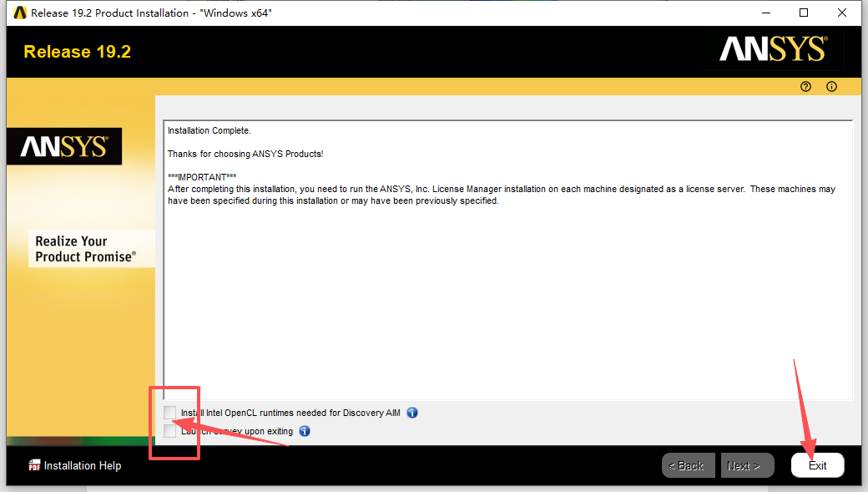
Task: Click the circled info icon in yellow bar
Action: [x=831, y=87]
